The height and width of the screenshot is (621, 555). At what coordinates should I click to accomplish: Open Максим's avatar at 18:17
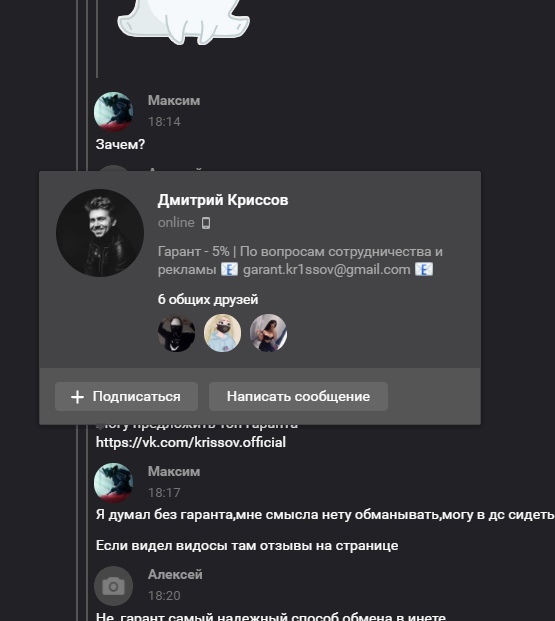pos(113,483)
